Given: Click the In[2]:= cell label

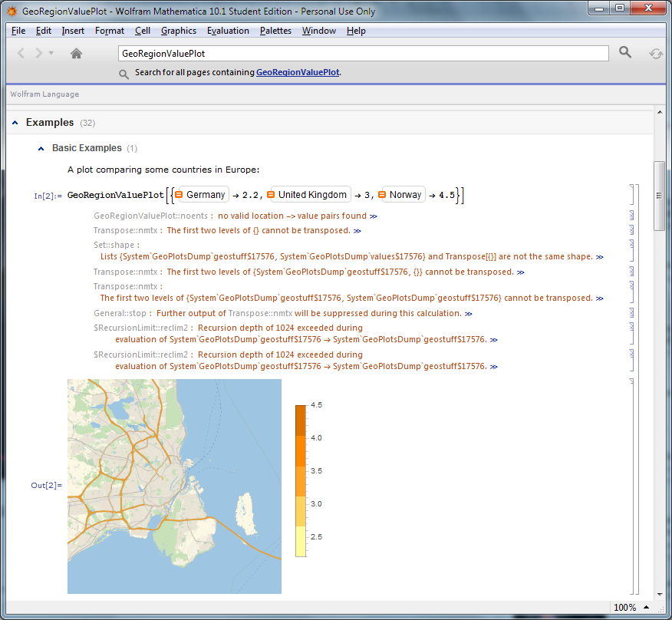Looking at the screenshot, I should pyautogui.click(x=48, y=196).
